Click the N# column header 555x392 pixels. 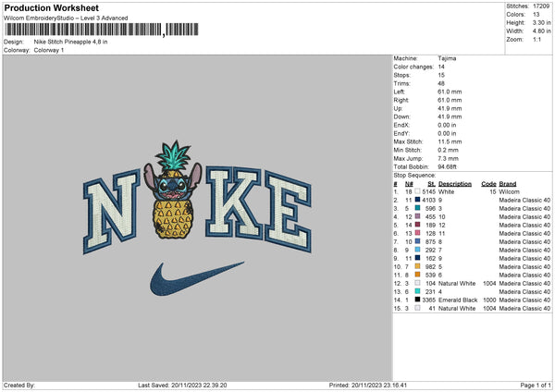(x=409, y=184)
